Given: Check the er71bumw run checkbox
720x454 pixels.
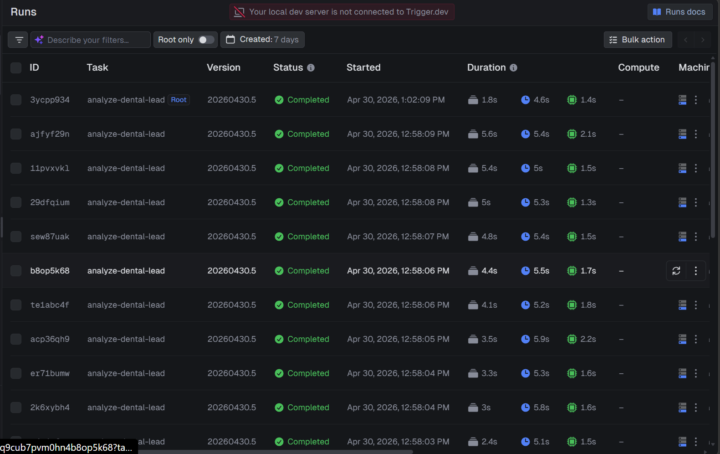Looking at the screenshot, I should click(x=16, y=373).
